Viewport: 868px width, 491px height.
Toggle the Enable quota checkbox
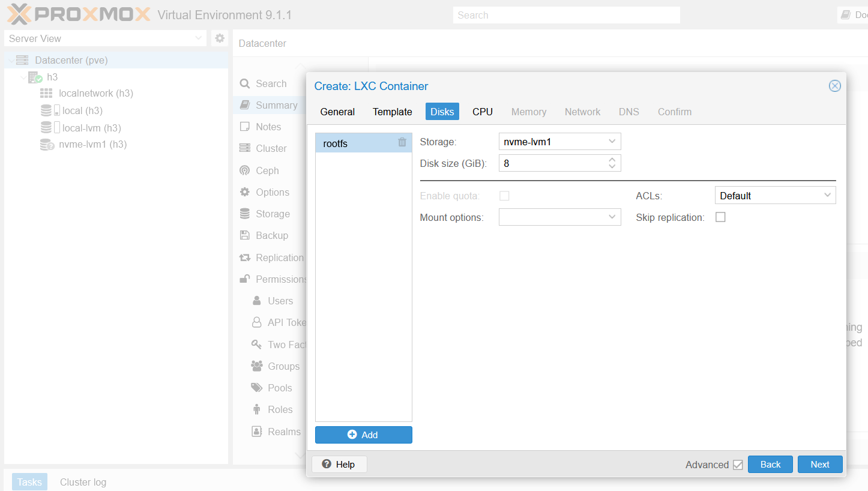(504, 196)
